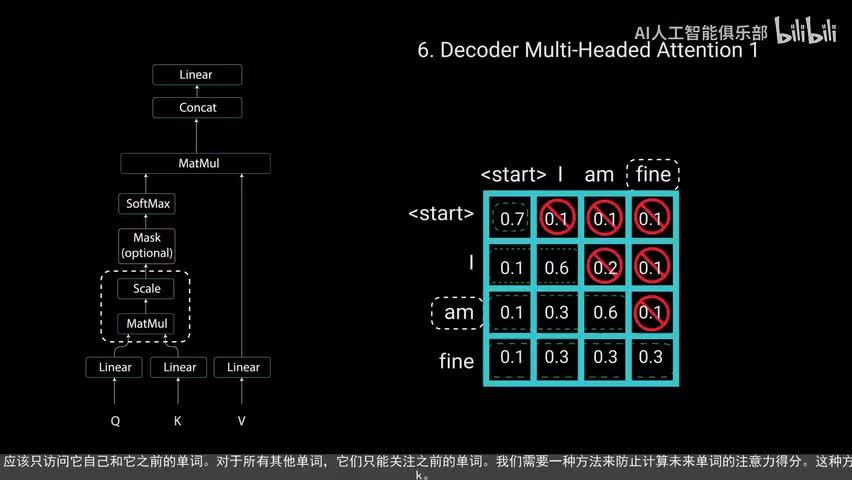852x480 pixels.
Task: Click the crossed-out 0.2 cell
Action: [605, 265]
